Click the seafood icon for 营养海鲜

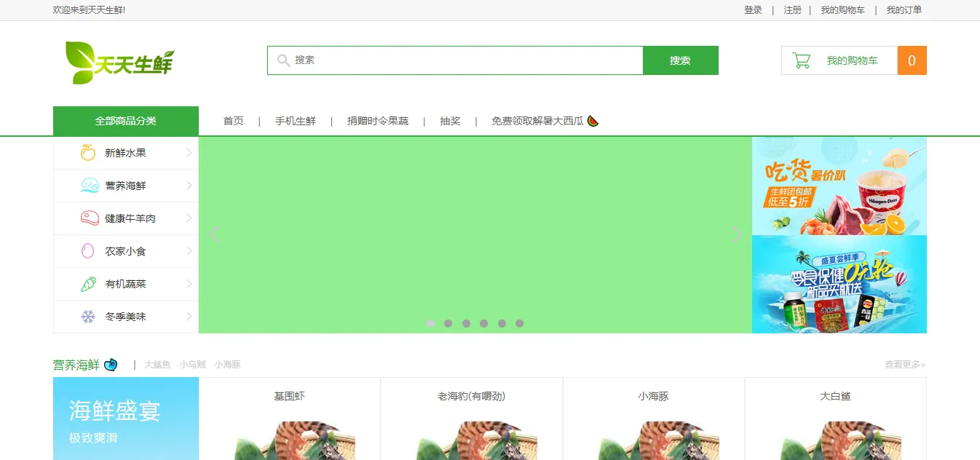(x=89, y=186)
